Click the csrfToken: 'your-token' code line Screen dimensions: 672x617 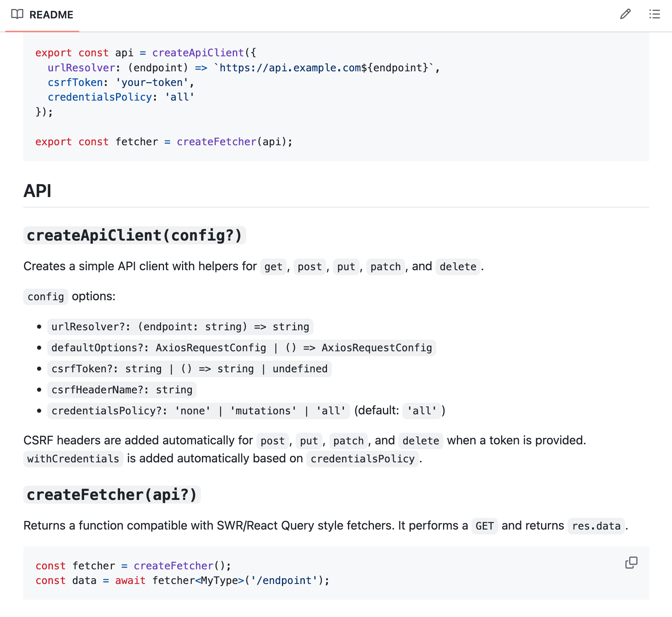point(121,83)
